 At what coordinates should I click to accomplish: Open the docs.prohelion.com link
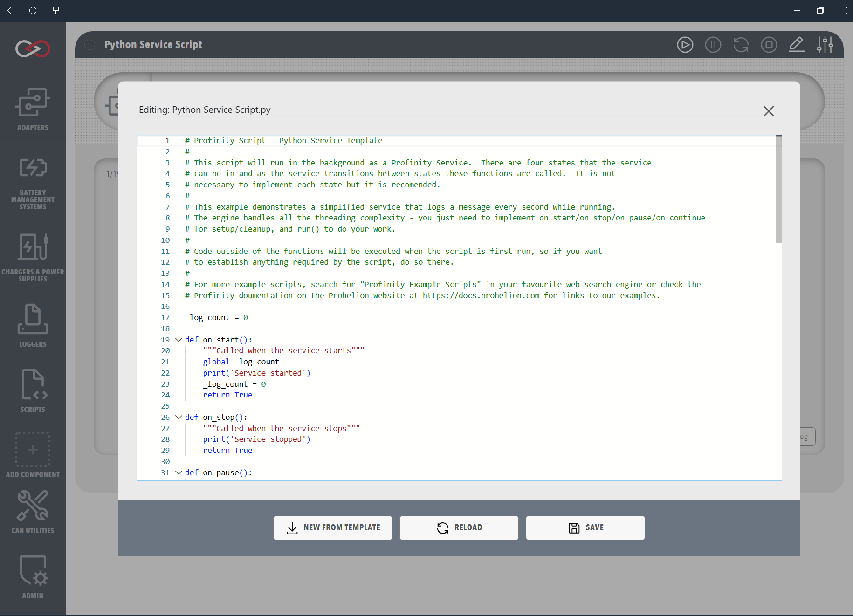(x=481, y=295)
